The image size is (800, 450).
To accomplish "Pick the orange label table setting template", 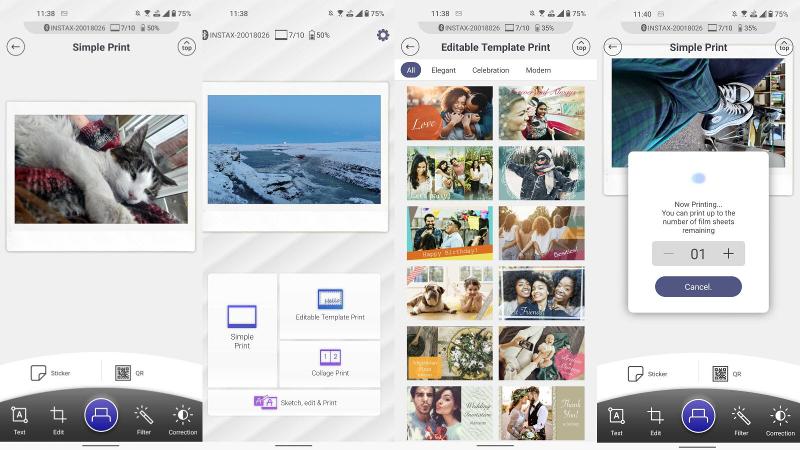I will click(450, 353).
